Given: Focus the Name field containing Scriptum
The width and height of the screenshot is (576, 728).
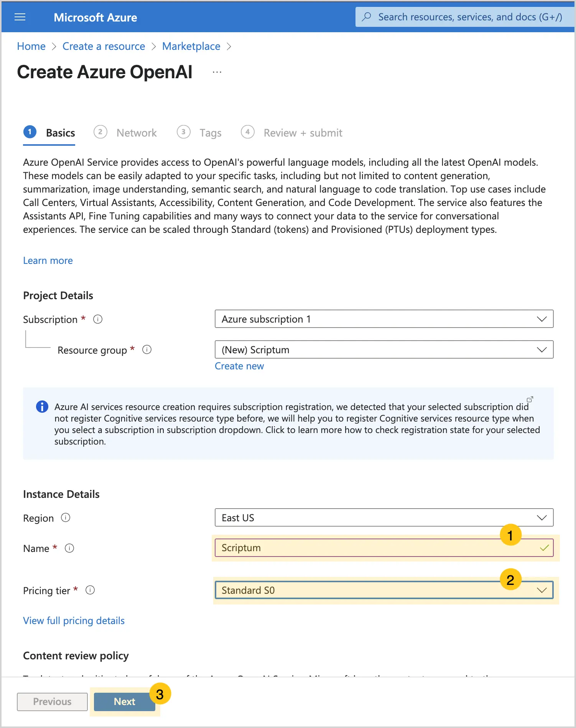Looking at the screenshot, I should pyautogui.click(x=384, y=548).
